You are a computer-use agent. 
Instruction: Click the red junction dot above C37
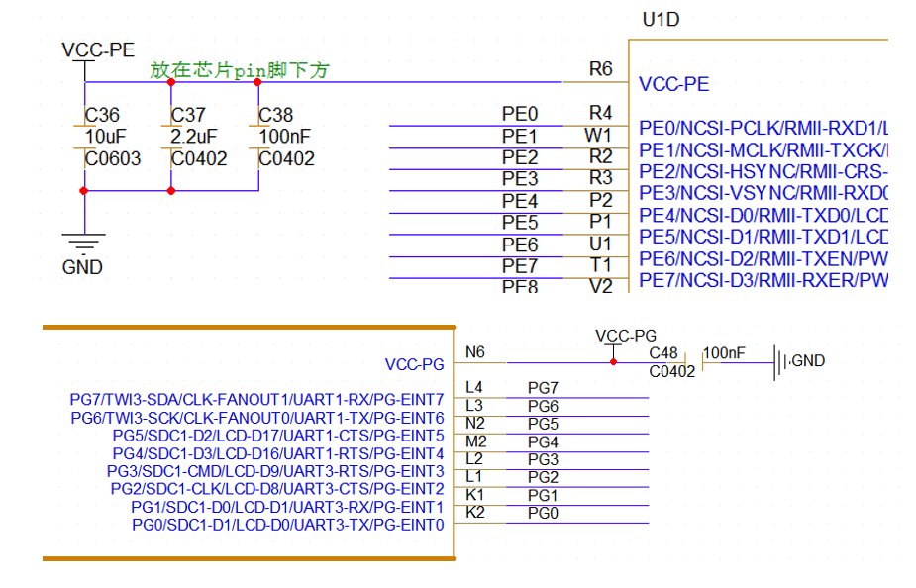point(171,82)
